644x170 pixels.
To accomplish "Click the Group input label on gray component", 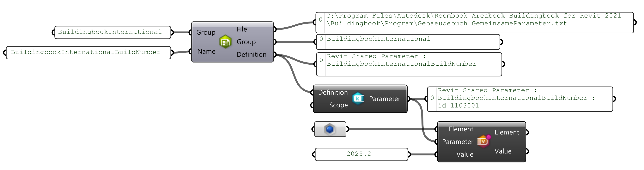I will coord(205,32).
